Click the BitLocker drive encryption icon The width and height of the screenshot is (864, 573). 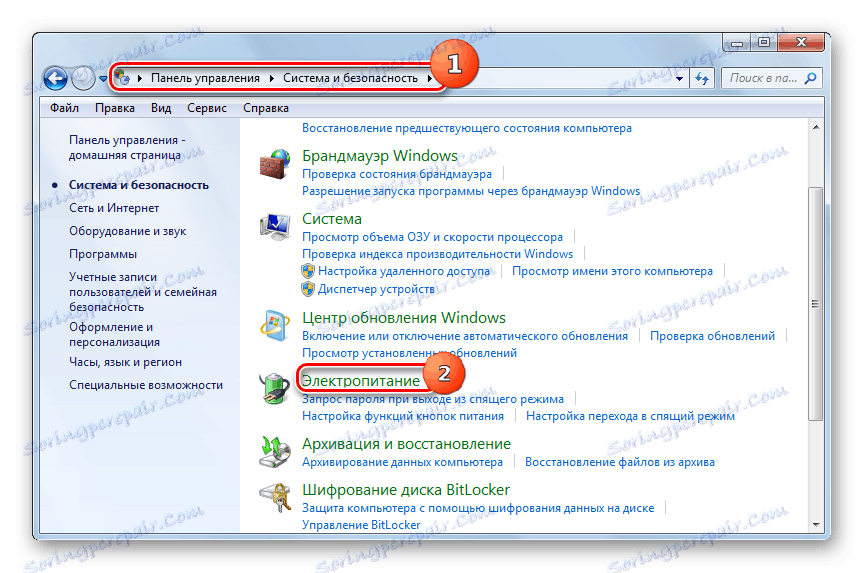click(274, 498)
